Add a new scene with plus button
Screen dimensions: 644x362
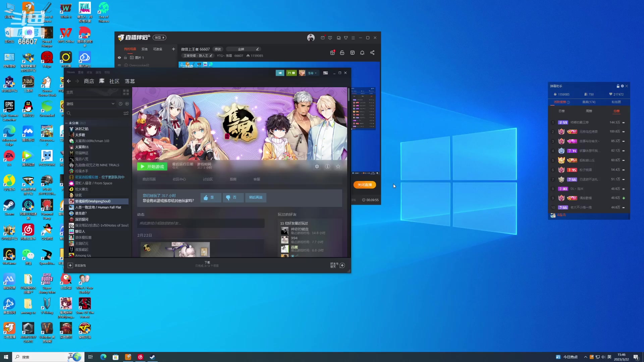pos(173,49)
